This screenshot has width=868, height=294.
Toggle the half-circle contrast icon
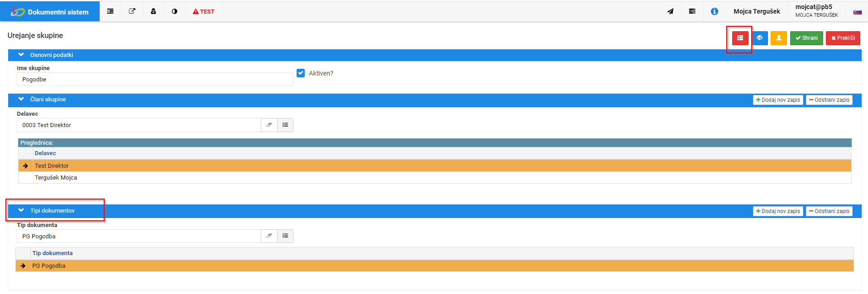[174, 11]
